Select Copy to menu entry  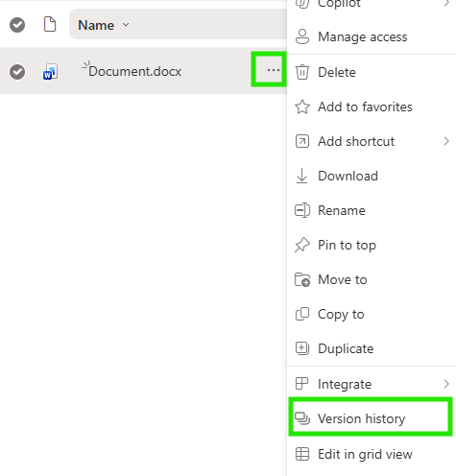click(x=372, y=314)
